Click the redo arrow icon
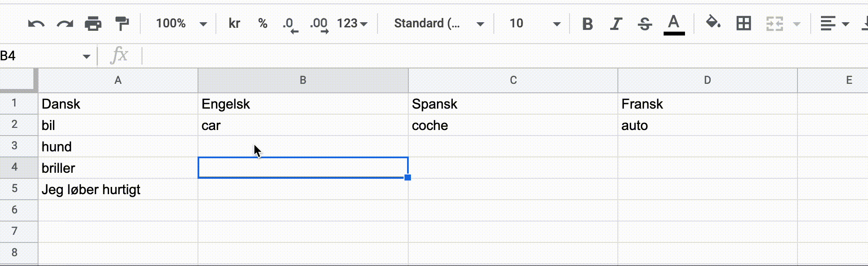The width and height of the screenshot is (868, 266). point(65,24)
